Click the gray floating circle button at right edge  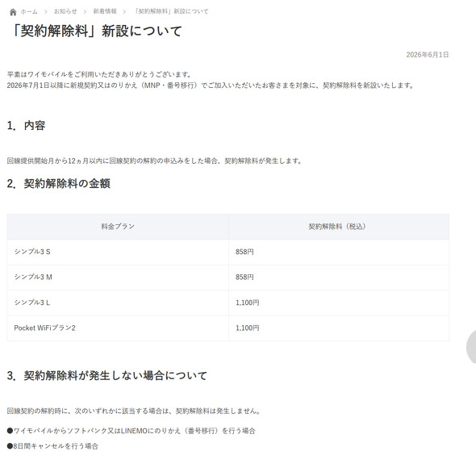point(471,347)
